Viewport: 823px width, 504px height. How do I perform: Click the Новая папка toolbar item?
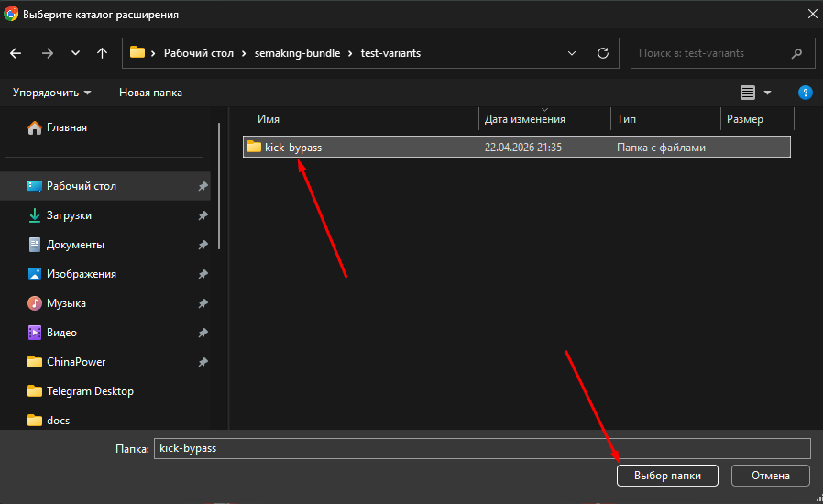click(x=150, y=93)
